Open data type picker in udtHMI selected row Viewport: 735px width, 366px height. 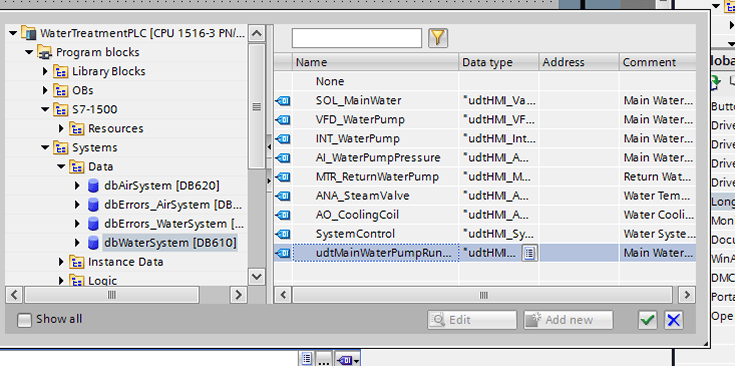(x=530, y=254)
